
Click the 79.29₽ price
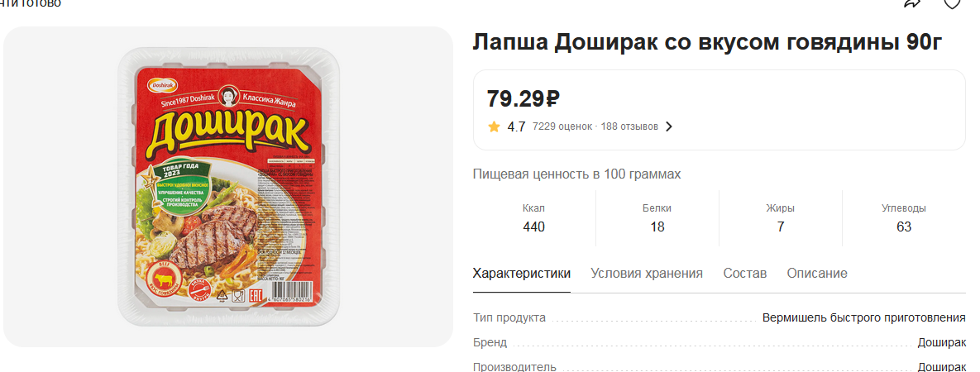click(x=523, y=98)
